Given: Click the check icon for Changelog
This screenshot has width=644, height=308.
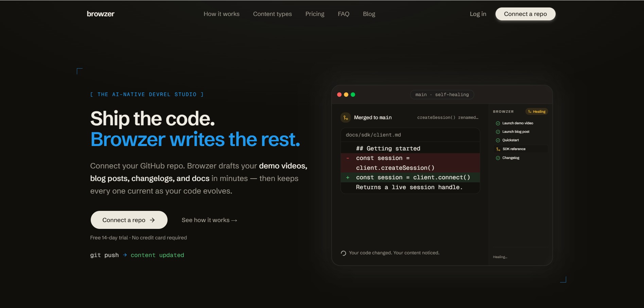Looking at the screenshot, I should [498, 158].
